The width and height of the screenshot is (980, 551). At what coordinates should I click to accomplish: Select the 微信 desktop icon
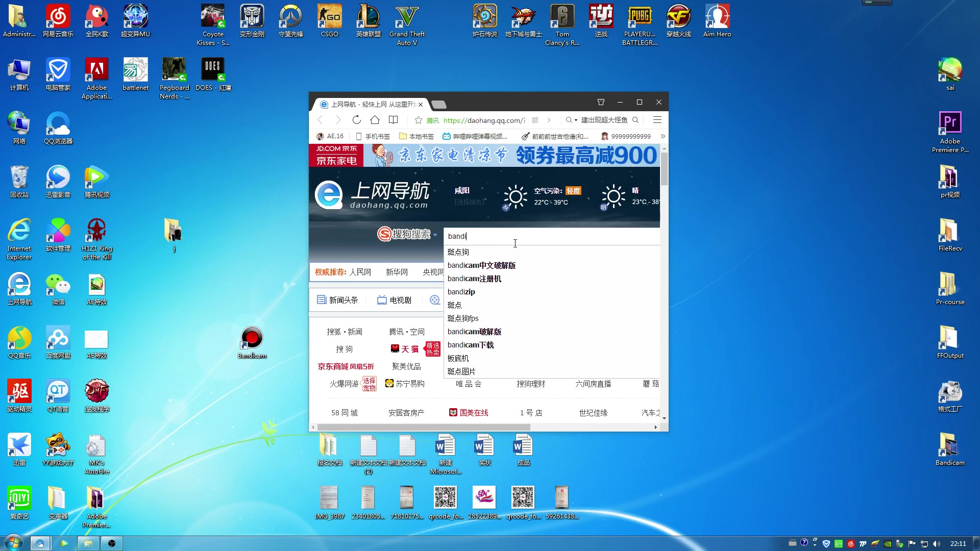pos(58,289)
